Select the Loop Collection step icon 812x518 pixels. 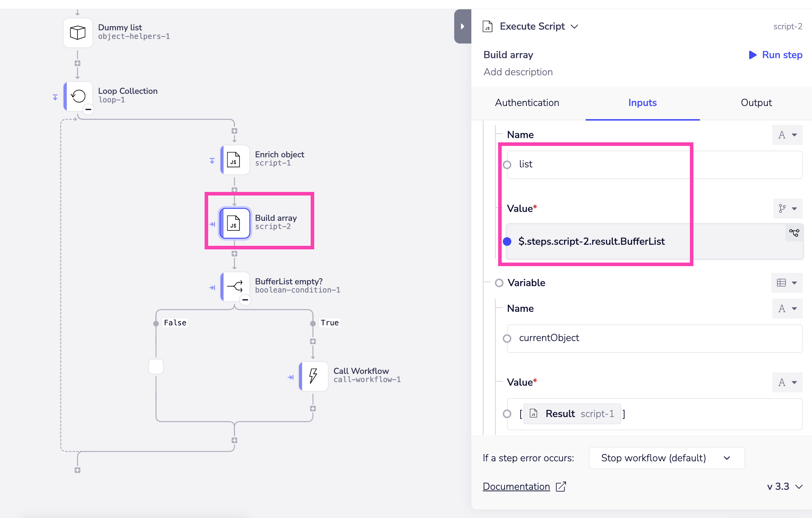click(78, 96)
